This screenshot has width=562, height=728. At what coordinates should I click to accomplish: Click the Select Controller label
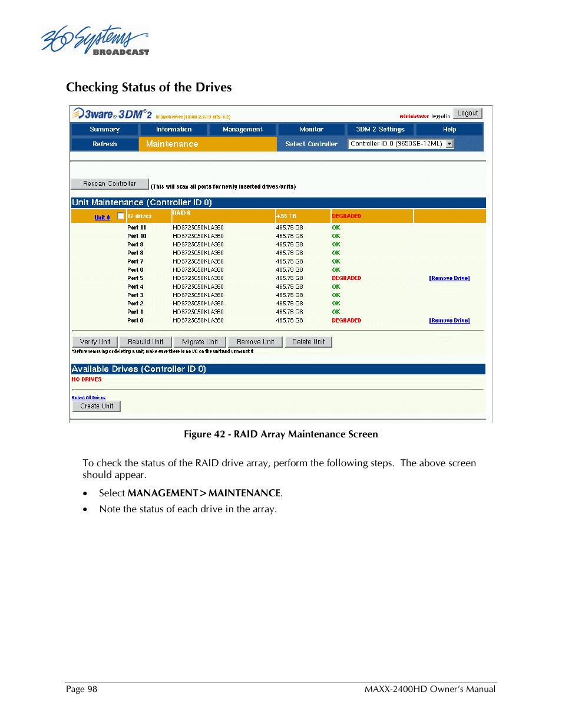click(x=312, y=144)
